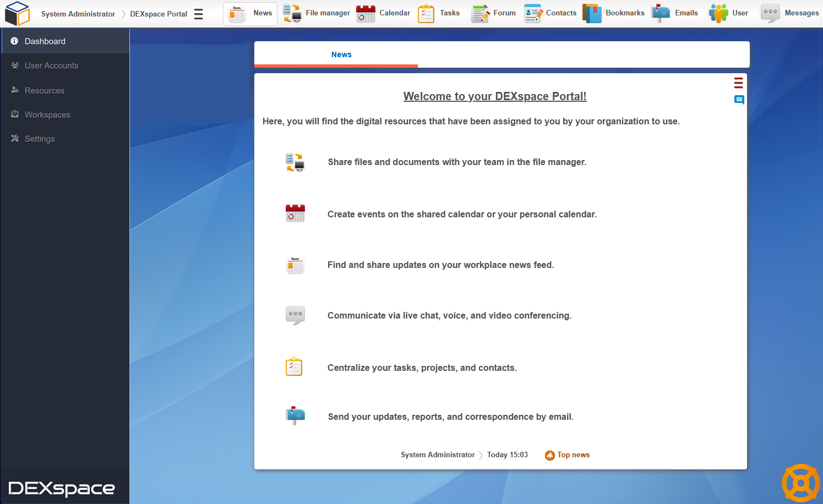Click the chat bubble icon in the welcome list

(295, 316)
